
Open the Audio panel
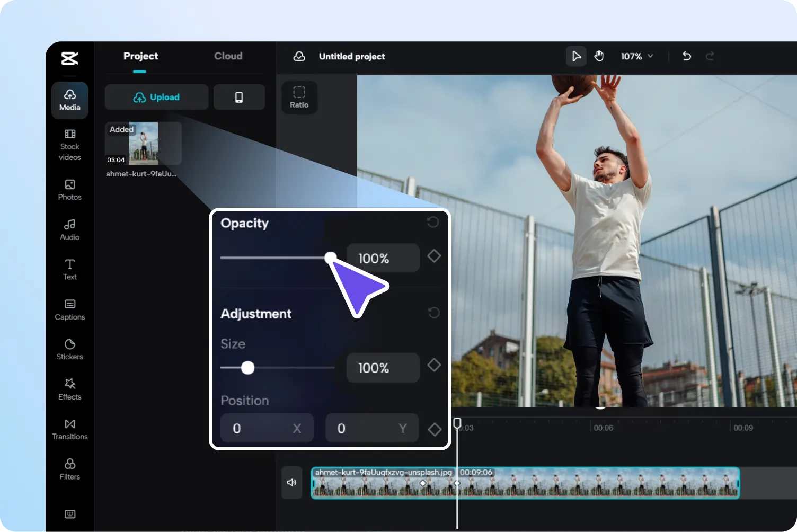coord(69,230)
